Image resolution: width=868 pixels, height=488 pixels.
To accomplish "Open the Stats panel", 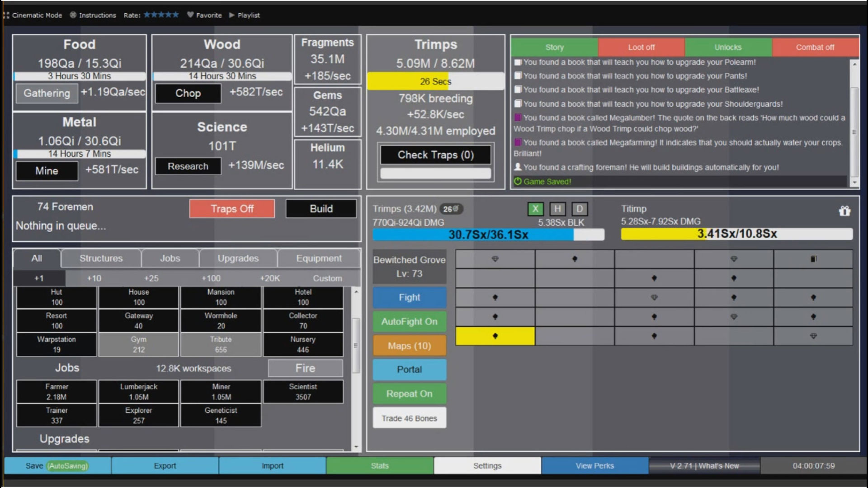I will tap(380, 465).
